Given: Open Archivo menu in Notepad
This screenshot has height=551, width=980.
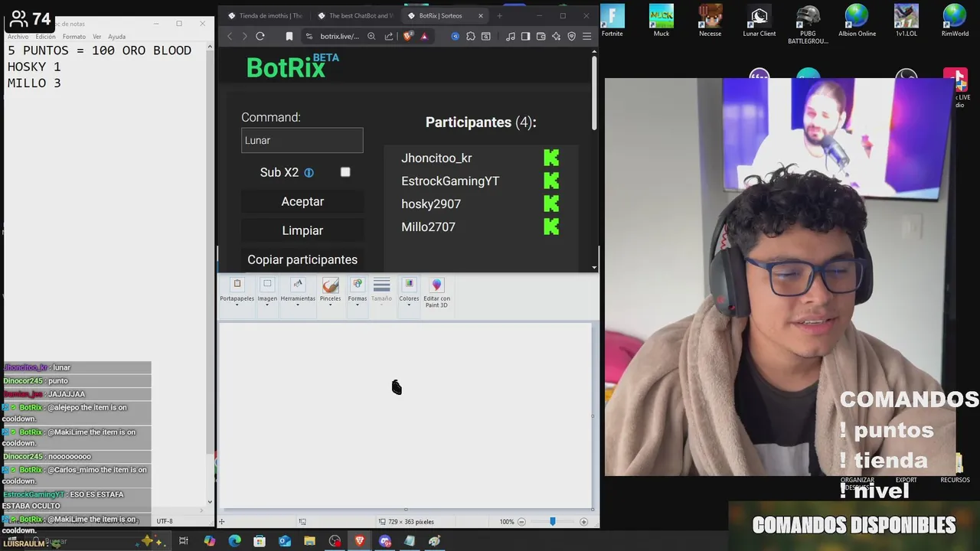Looking at the screenshot, I should 18,37.
